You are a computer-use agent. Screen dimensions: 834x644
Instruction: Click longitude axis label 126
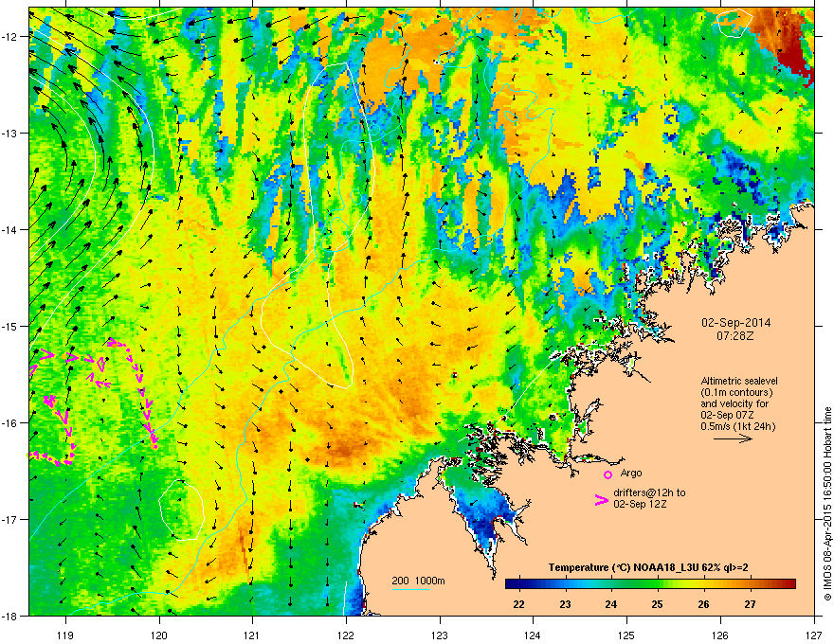click(x=719, y=635)
